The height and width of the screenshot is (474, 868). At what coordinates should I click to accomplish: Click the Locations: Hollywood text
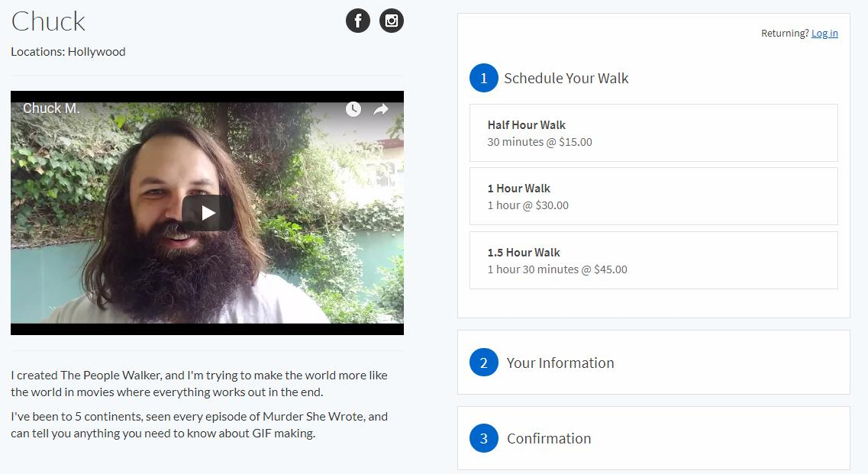(x=68, y=52)
